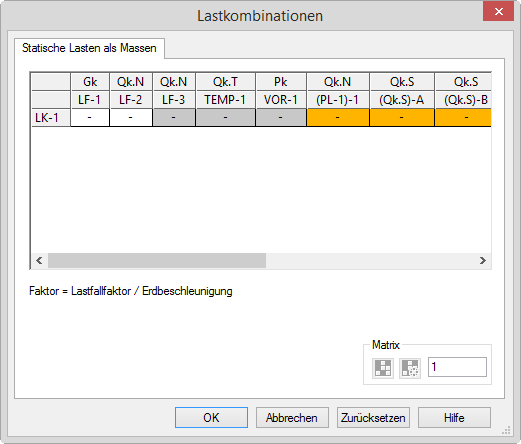Viewport: 521px width, 444px height.
Task: Click the right scroll arrow of the table
Action: [x=482, y=260]
